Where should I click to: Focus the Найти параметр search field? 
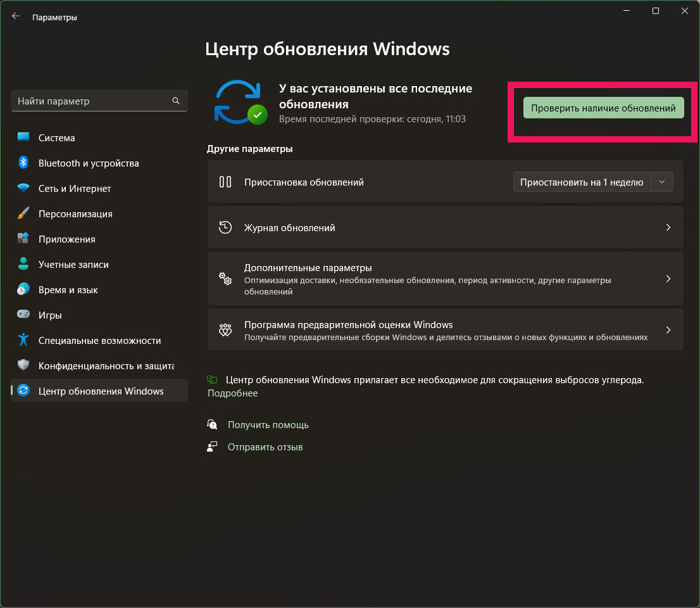point(99,101)
